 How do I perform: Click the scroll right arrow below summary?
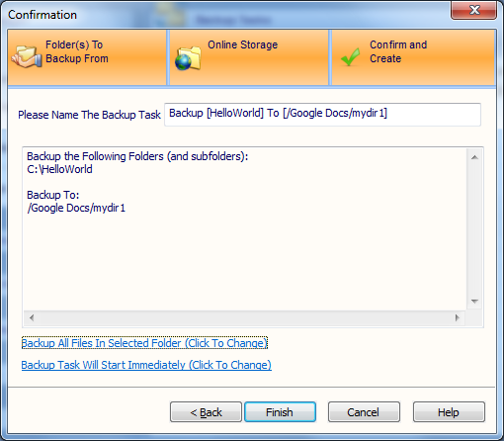click(458, 318)
